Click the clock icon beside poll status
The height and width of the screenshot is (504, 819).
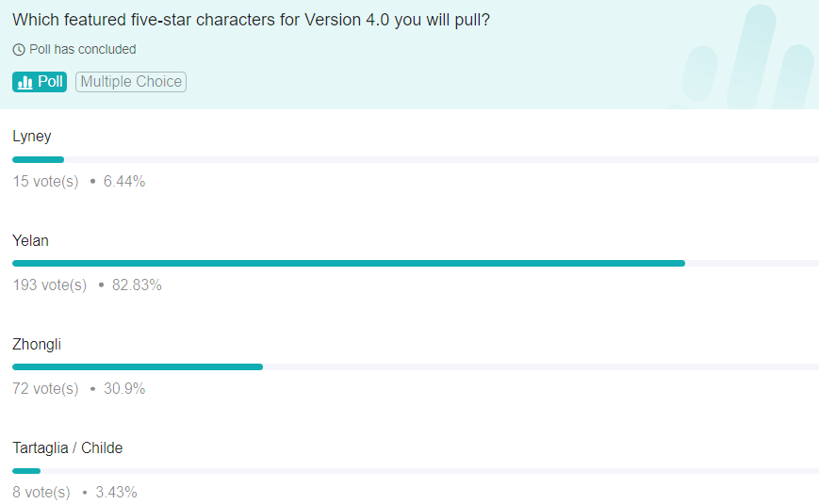coord(19,50)
